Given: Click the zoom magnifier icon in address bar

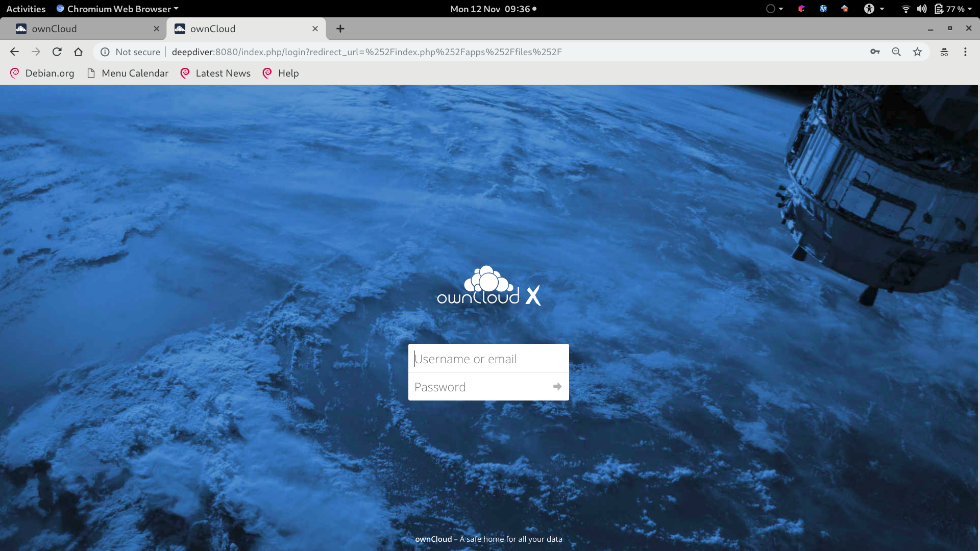Looking at the screenshot, I should 896,52.
